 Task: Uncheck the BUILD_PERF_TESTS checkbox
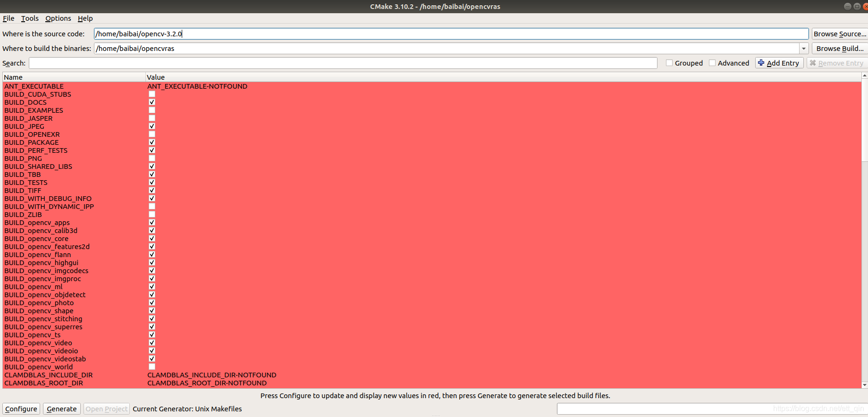[x=152, y=150]
